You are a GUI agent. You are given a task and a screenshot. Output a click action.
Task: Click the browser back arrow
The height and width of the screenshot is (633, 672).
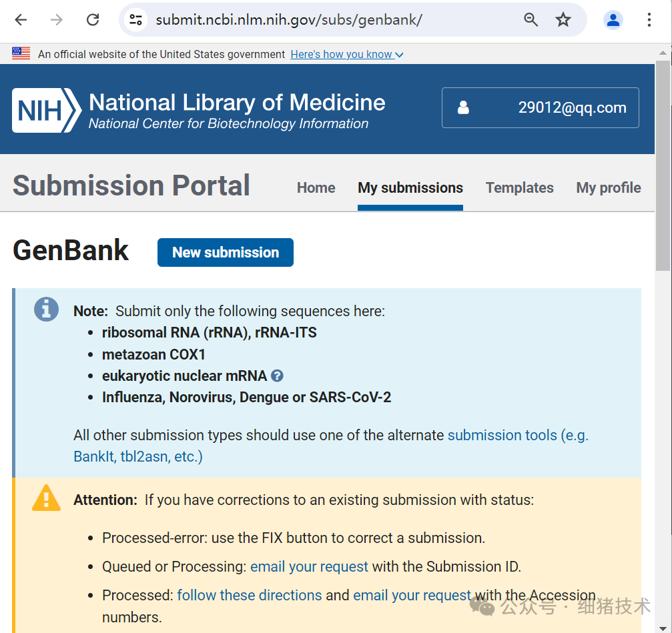[x=20, y=20]
